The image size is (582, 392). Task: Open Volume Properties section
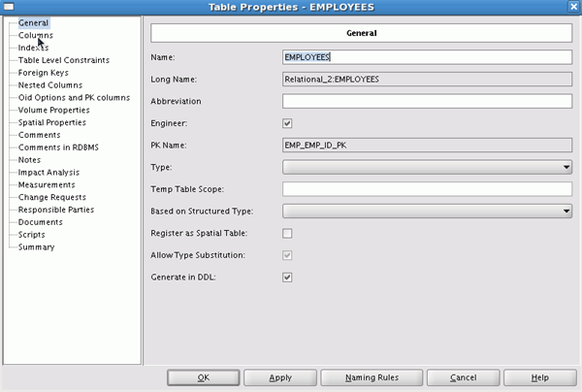[53, 111]
